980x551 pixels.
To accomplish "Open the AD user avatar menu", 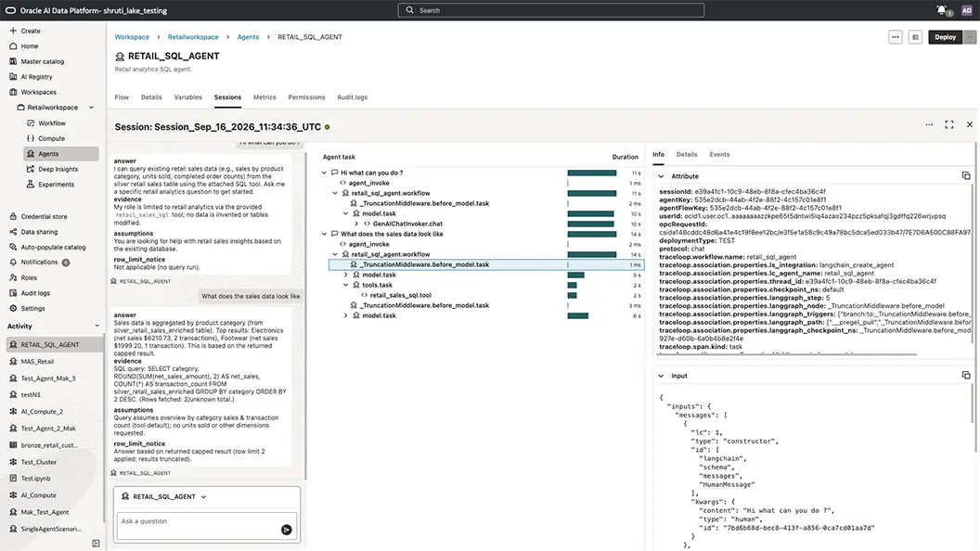I will click(x=967, y=10).
